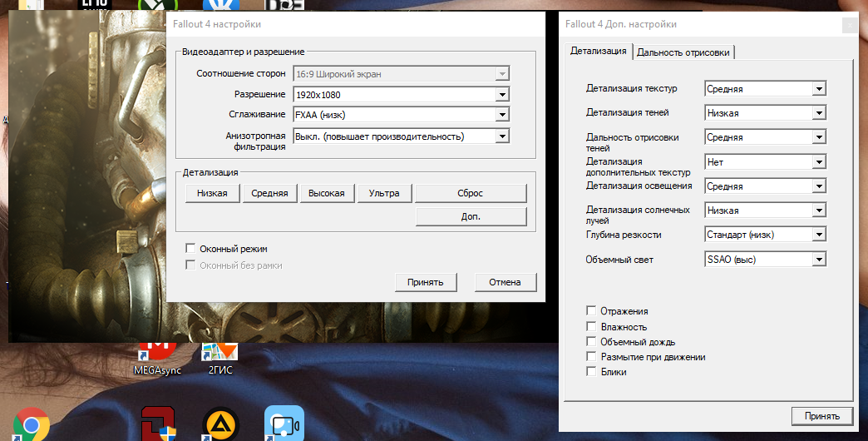Open the VK desktop icon
This screenshot has height=441, width=868.
coord(221,5)
